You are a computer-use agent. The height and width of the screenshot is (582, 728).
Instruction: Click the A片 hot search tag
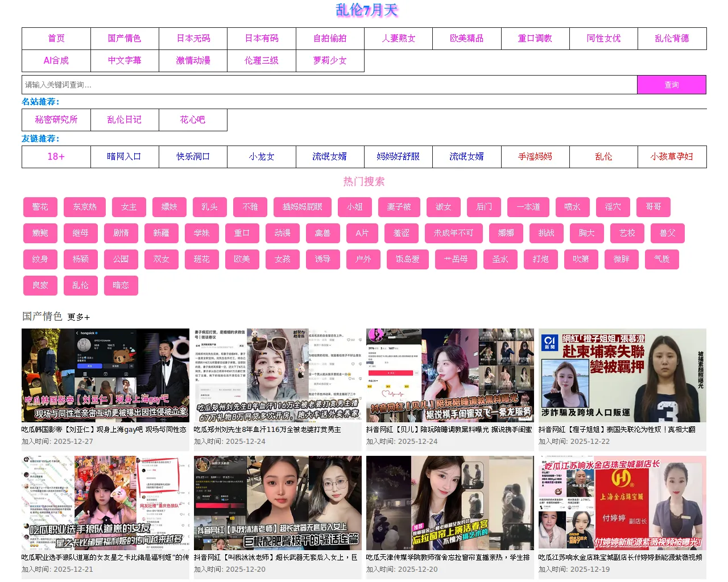point(362,233)
